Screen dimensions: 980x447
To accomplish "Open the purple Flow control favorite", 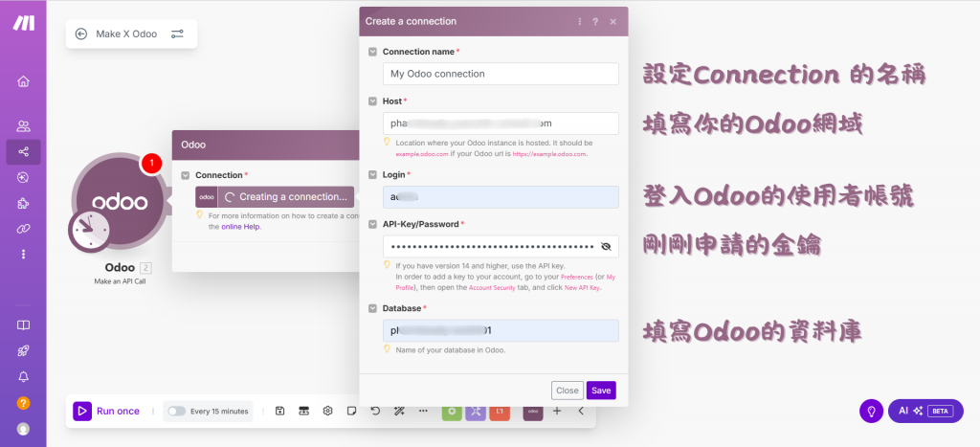I will 476,412.
